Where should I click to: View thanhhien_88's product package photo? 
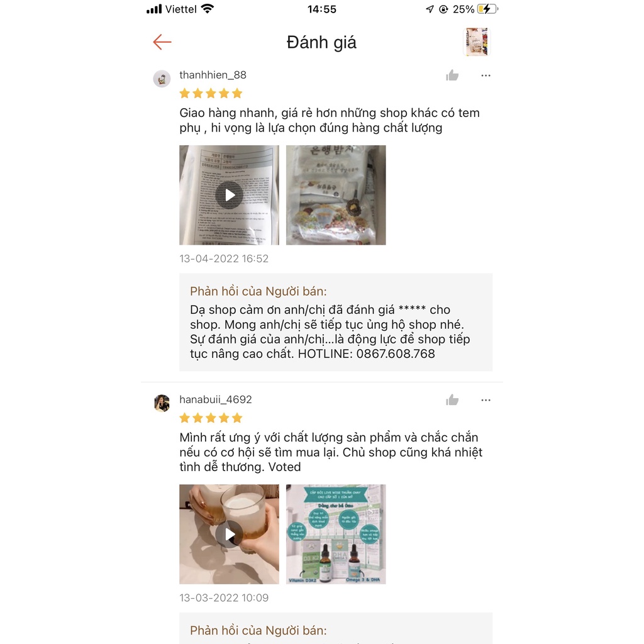(336, 195)
